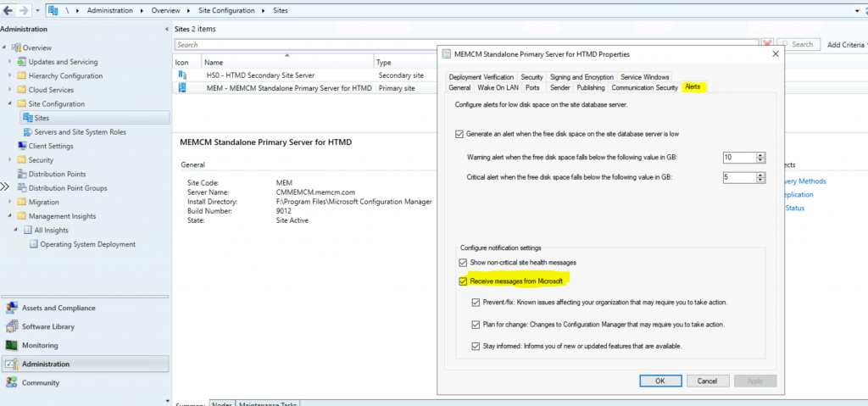Click the OK button in Properties dialog
868x406 pixels.
pos(659,381)
